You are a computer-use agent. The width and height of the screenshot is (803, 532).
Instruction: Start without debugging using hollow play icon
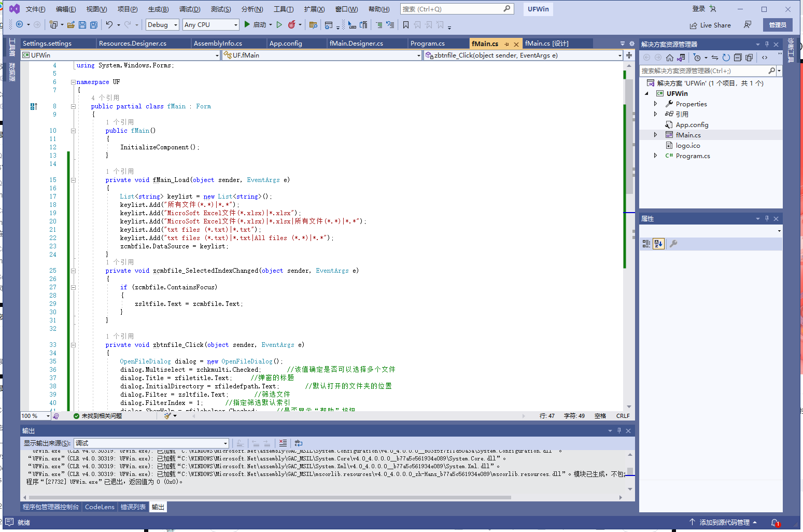tap(279, 24)
